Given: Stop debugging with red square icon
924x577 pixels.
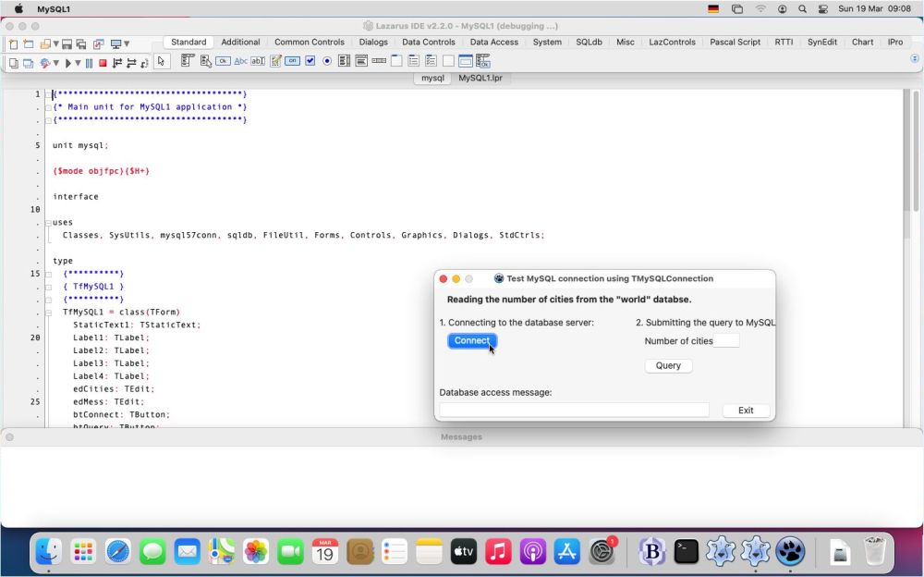Looking at the screenshot, I should click(x=103, y=63).
